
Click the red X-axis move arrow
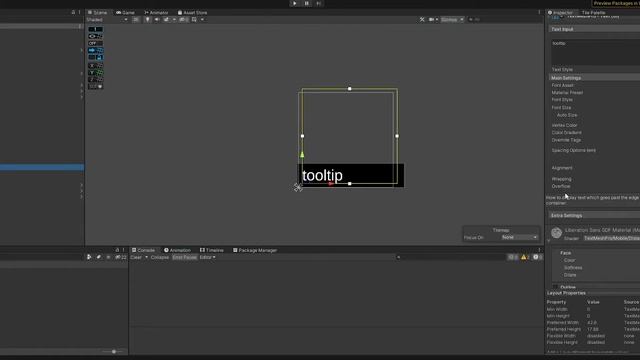(331, 184)
